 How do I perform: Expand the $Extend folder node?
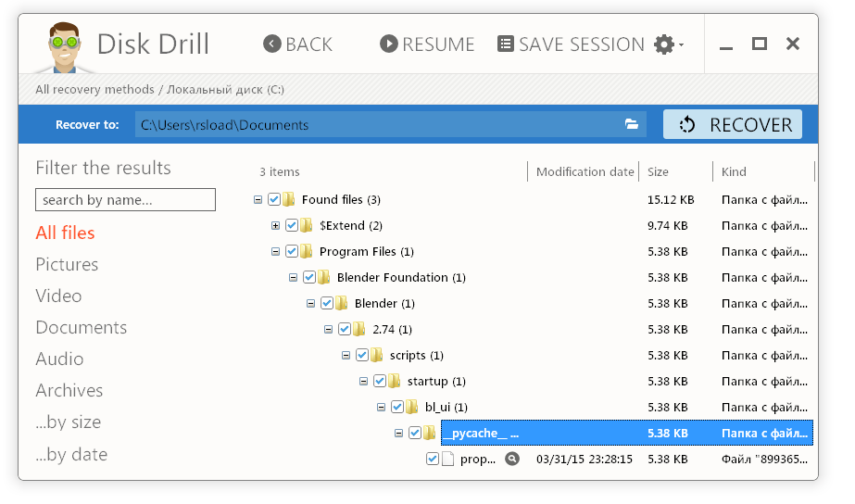(275, 225)
